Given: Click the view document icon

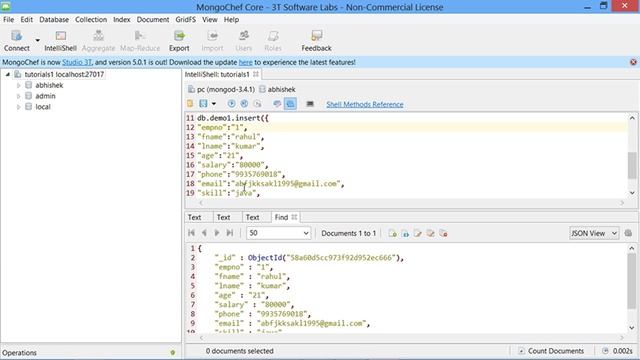Looking at the screenshot, I should (405, 233).
